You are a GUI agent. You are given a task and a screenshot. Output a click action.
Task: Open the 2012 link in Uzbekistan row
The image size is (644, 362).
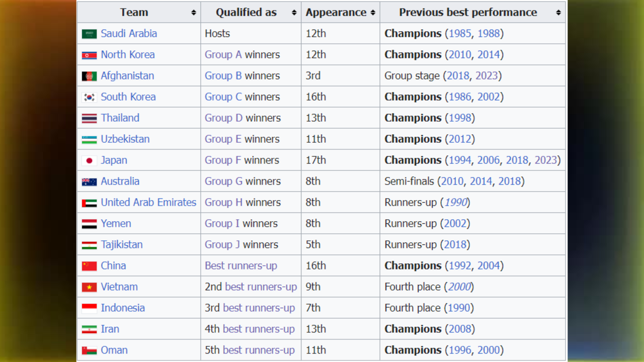[x=460, y=139]
